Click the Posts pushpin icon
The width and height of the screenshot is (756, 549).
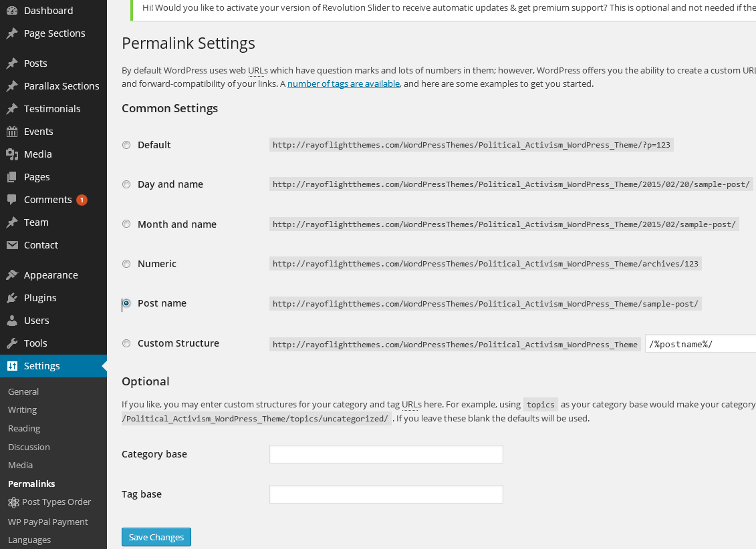(x=12, y=63)
